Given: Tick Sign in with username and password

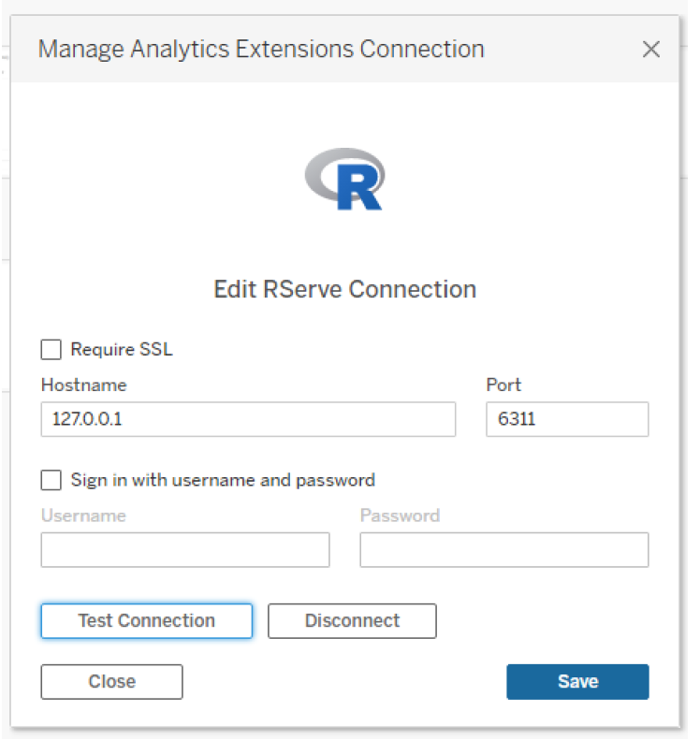Looking at the screenshot, I should [51, 481].
